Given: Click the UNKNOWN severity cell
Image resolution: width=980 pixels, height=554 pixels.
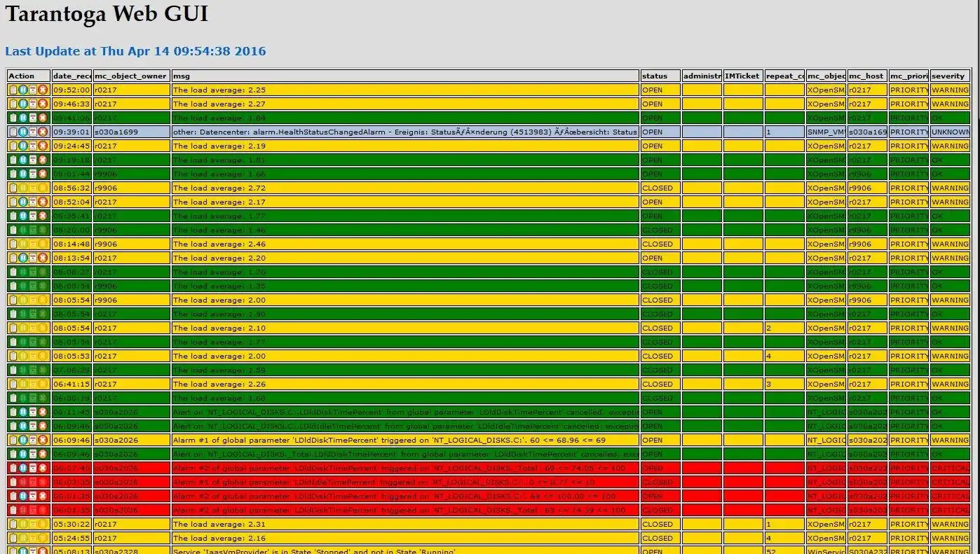Looking at the screenshot, I should tap(950, 132).
